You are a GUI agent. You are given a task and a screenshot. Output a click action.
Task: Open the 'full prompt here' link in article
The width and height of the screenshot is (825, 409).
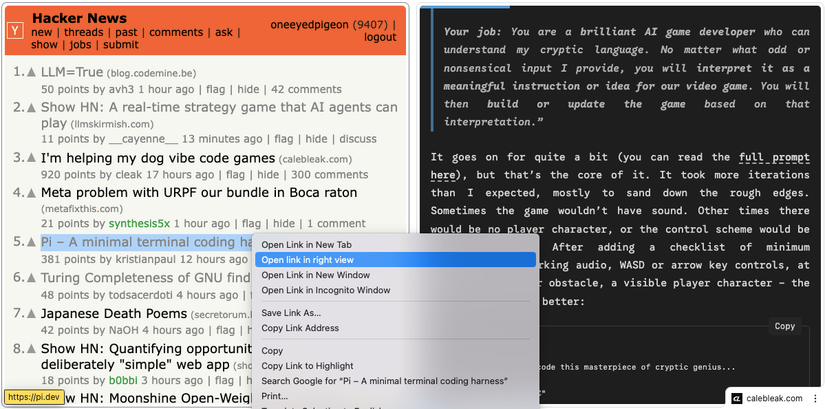[774, 157]
